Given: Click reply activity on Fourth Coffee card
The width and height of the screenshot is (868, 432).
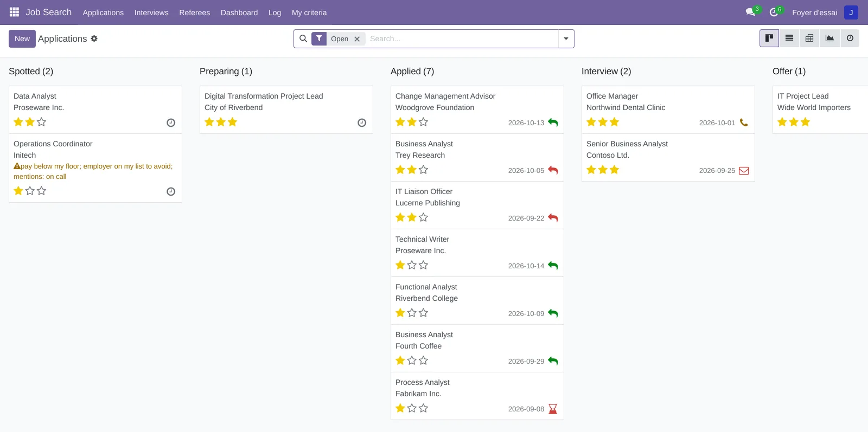Looking at the screenshot, I should pos(553,361).
